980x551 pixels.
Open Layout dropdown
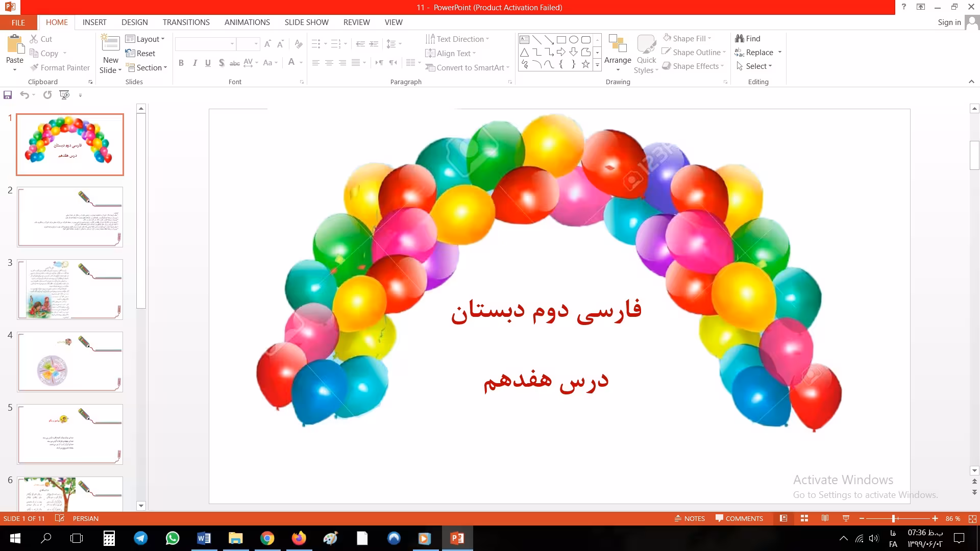pos(145,39)
